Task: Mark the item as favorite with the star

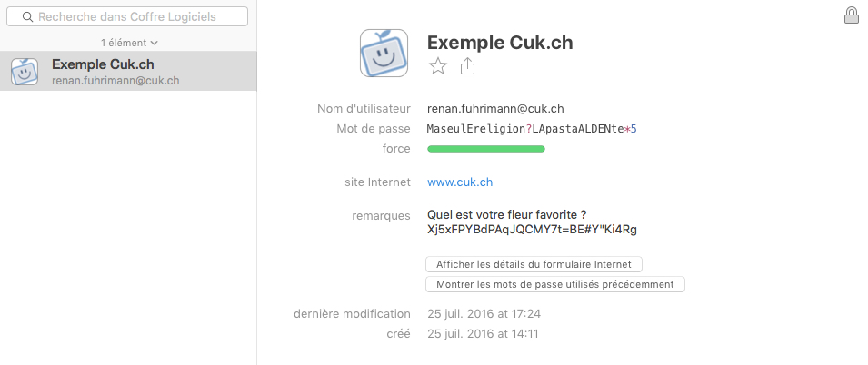Action: point(438,65)
